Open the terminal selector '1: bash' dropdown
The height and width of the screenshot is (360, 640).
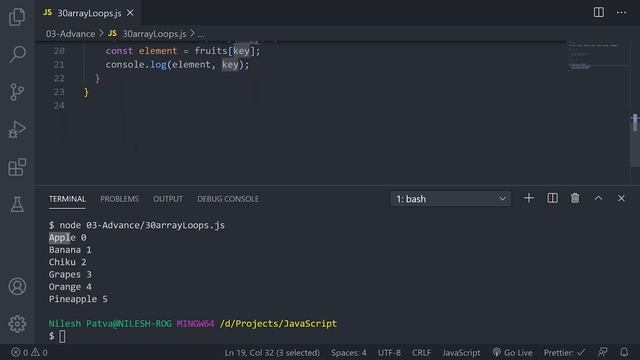451,199
